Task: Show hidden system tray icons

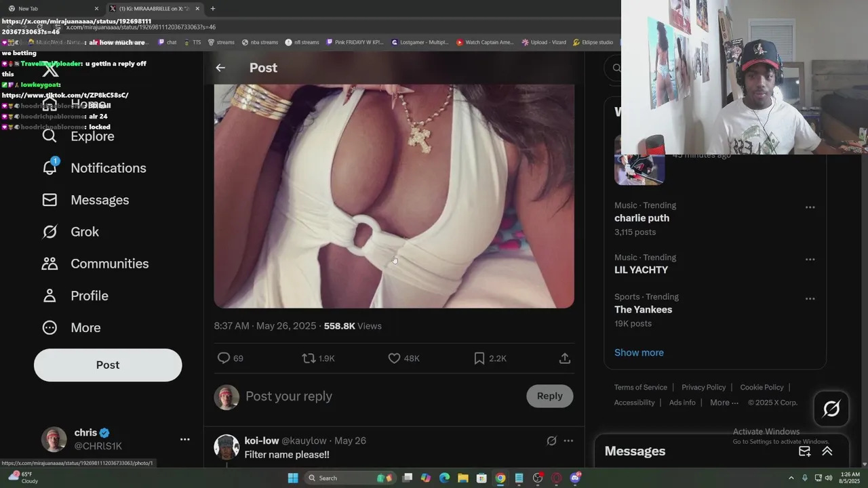Action: [x=791, y=478]
